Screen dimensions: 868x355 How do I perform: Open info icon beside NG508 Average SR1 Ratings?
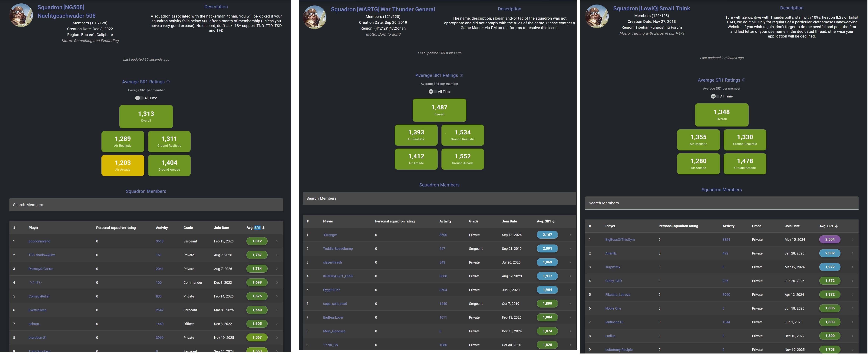(x=168, y=81)
